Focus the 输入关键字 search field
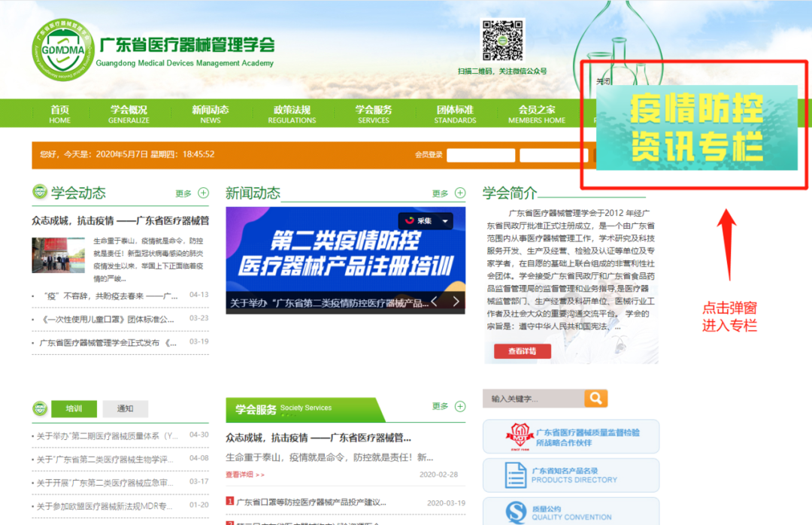812x525 pixels. coord(533,399)
